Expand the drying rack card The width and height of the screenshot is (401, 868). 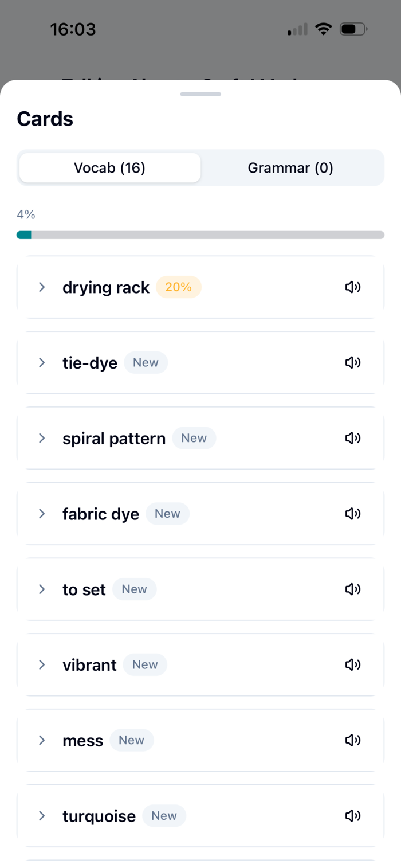tap(42, 287)
